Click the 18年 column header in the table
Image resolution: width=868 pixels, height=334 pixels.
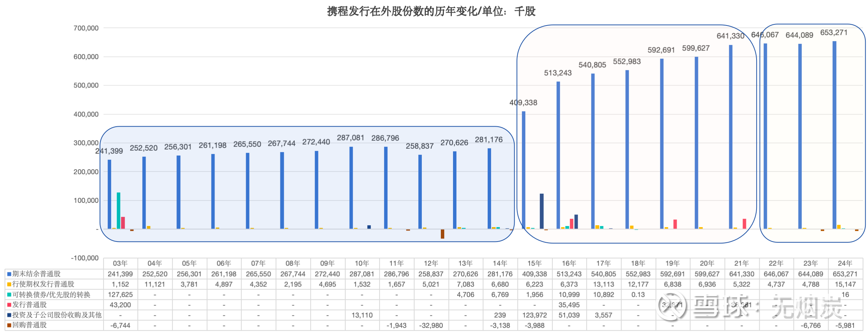pyautogui.click(x=638, y=263)
